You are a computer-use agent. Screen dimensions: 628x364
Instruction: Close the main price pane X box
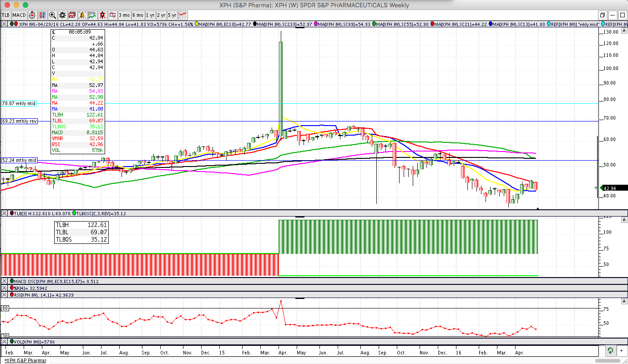pos(4,24)
